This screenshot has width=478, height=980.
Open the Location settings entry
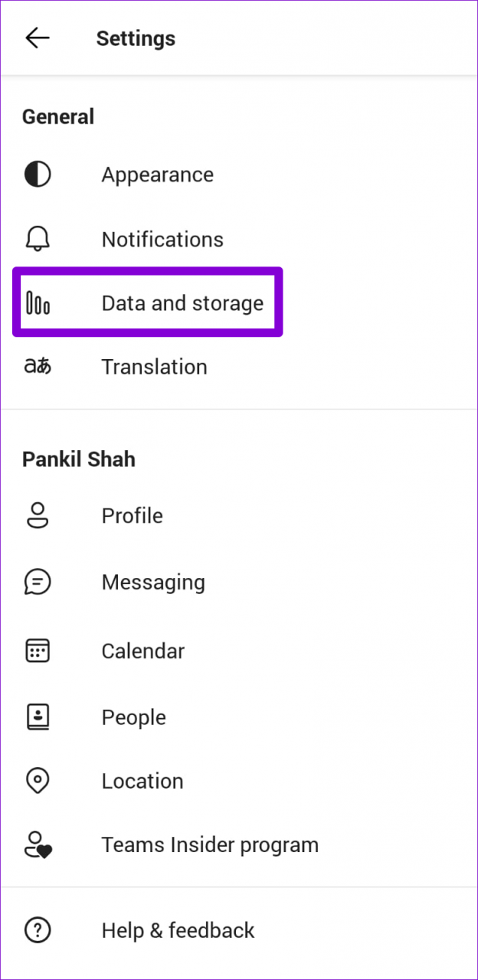point(142,781)
